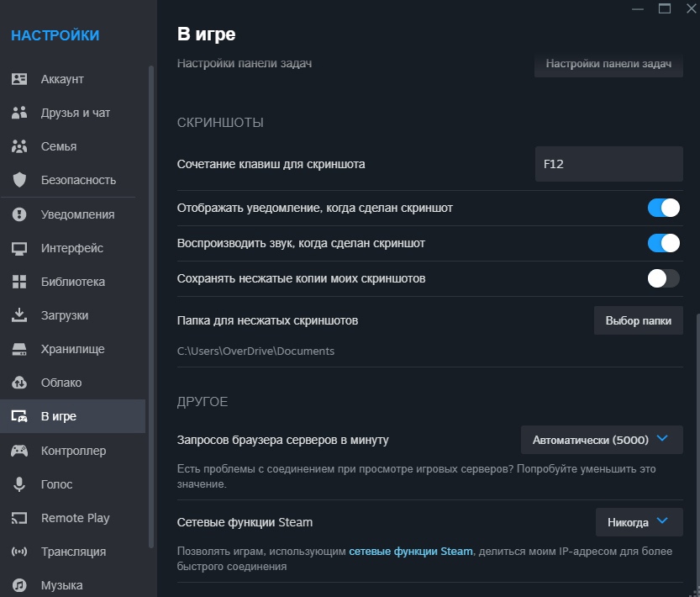Select the Облако cloud icon
Viewport: 700px width, 597px height.
[x=19, y=383]
